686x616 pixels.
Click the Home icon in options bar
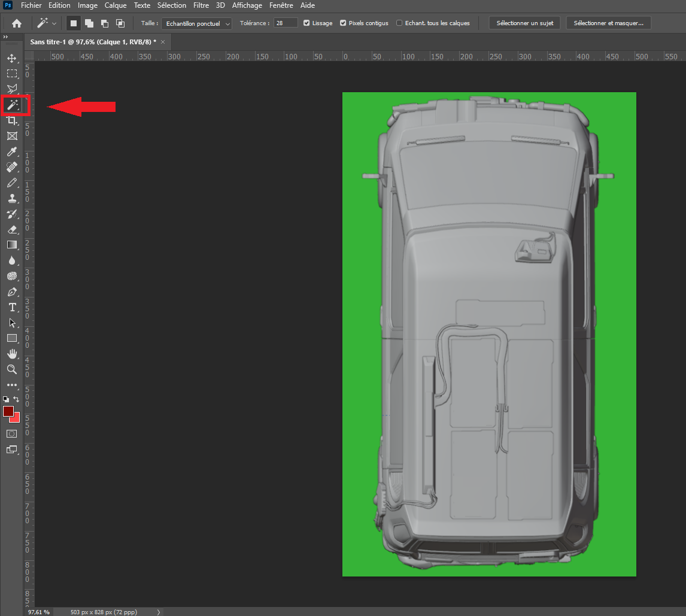pos(17,23)
